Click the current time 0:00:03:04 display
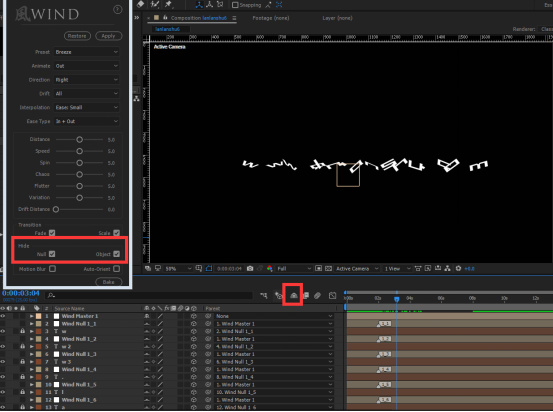 21,293
